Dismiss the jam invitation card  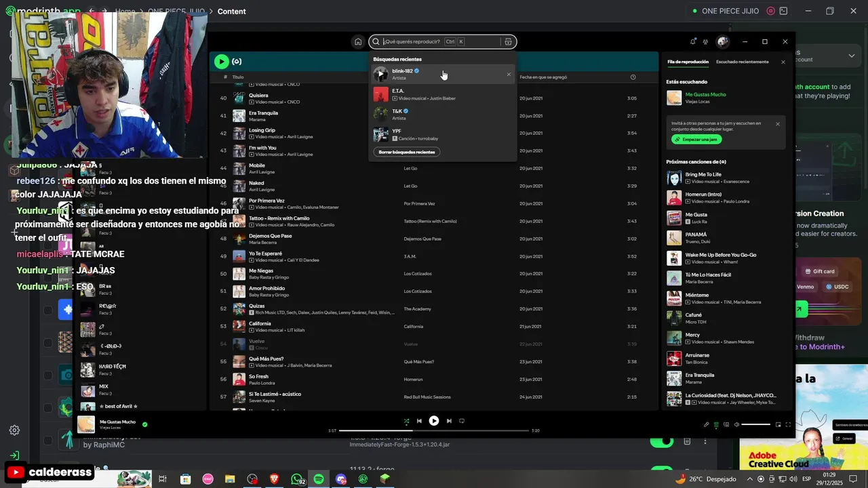(778, 124)
